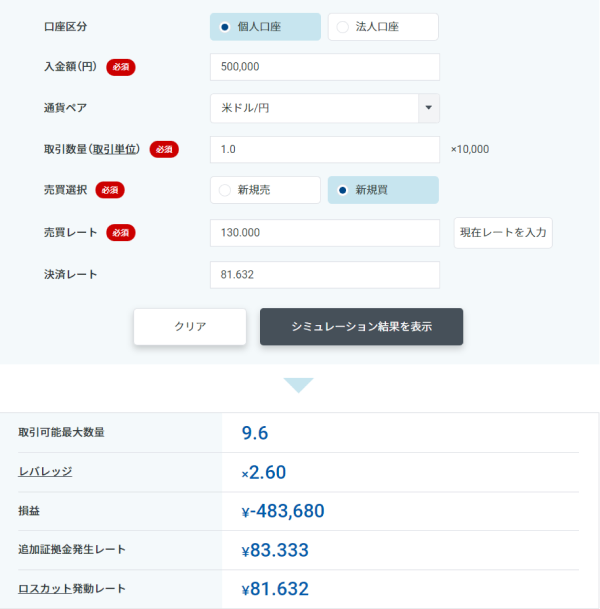The height and width of the screenshot is (609, 600).
Task: Click the 取引可能最大数量 label
Action: click(61, 432)
